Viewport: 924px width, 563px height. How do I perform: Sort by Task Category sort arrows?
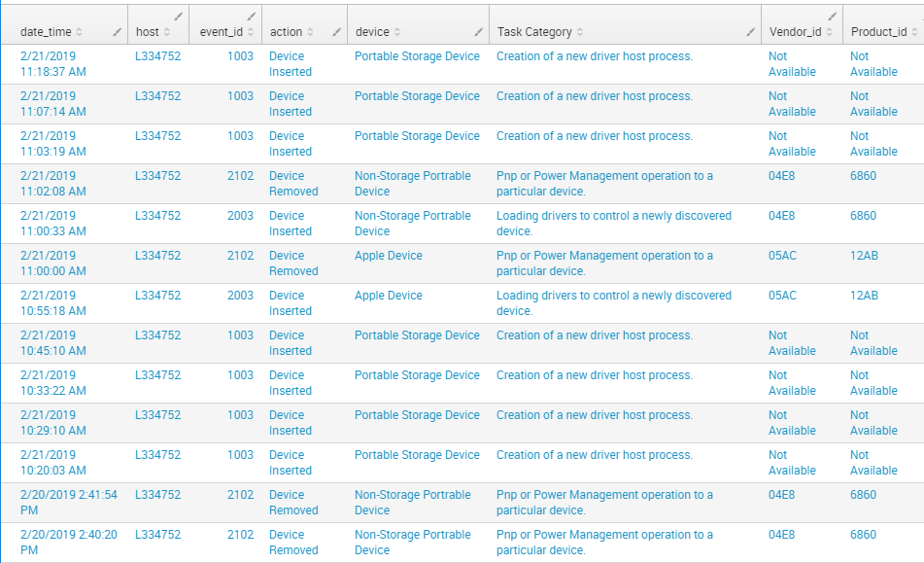(x=580, y=32)
